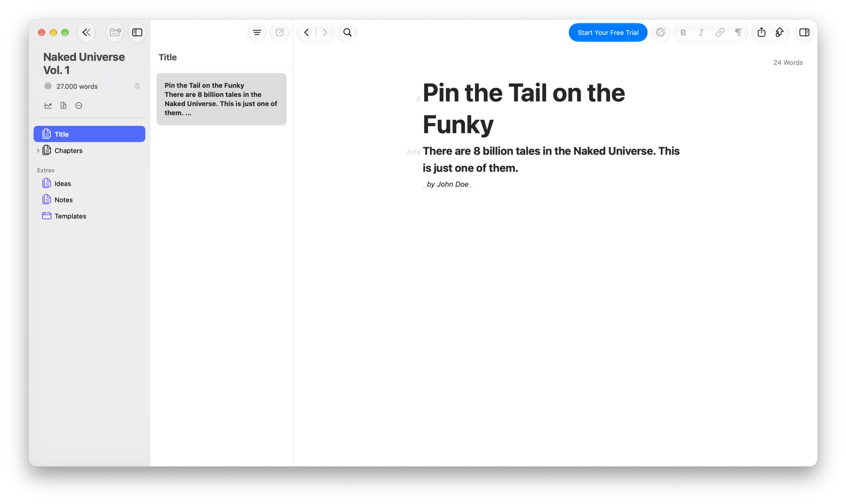Open the more options ellipsis icon
Viewport: 846px width, 504px height.
coord(79,106)
